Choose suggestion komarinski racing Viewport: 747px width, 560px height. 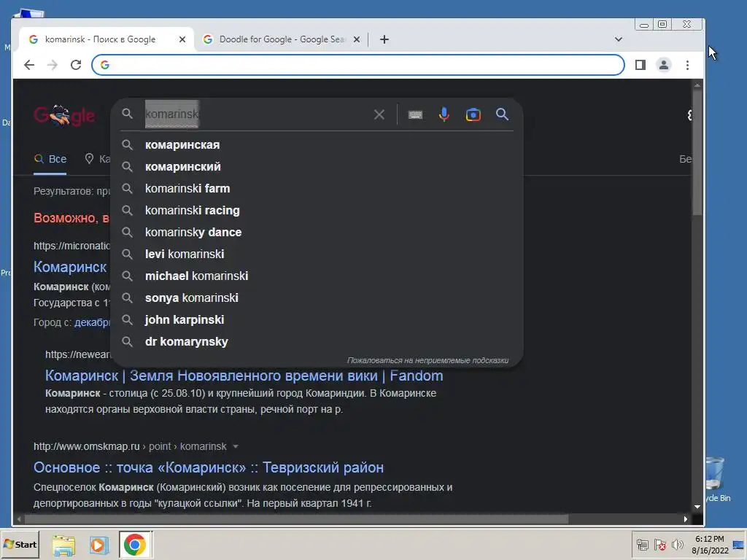pyautogui.click(x=317, y=211)
